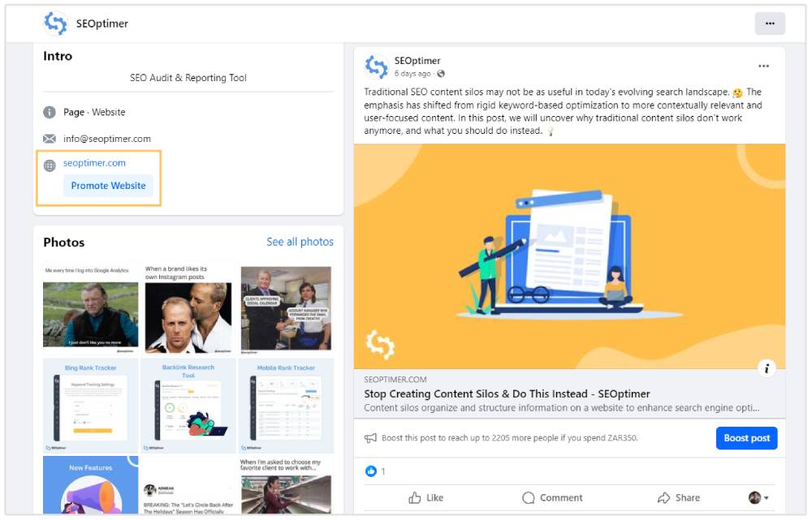Open 'See all photos' link

click(300, 242)
